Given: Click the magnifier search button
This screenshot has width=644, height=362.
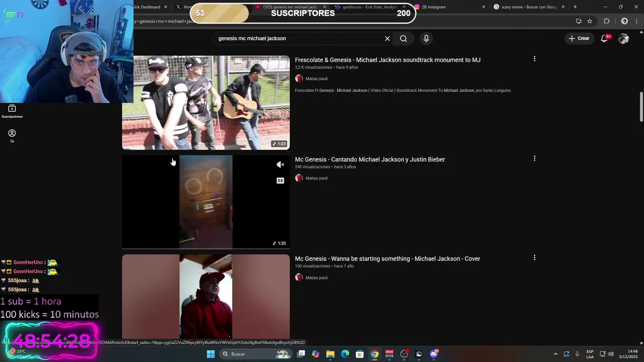Looking at the screenshot, I should point(404,38).
